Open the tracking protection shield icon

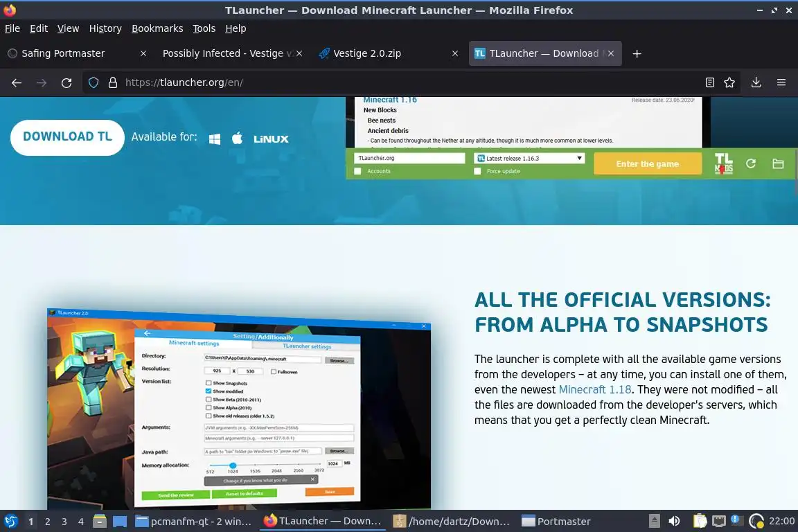tap(94, 82)
